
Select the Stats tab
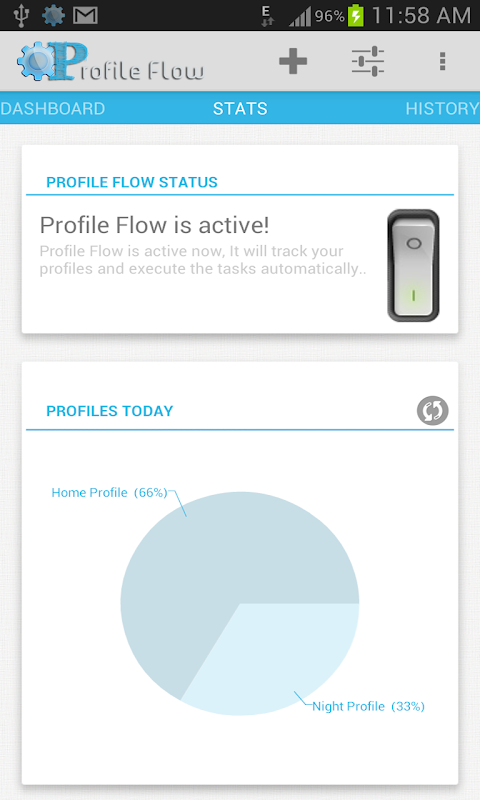tap(240, 108)
